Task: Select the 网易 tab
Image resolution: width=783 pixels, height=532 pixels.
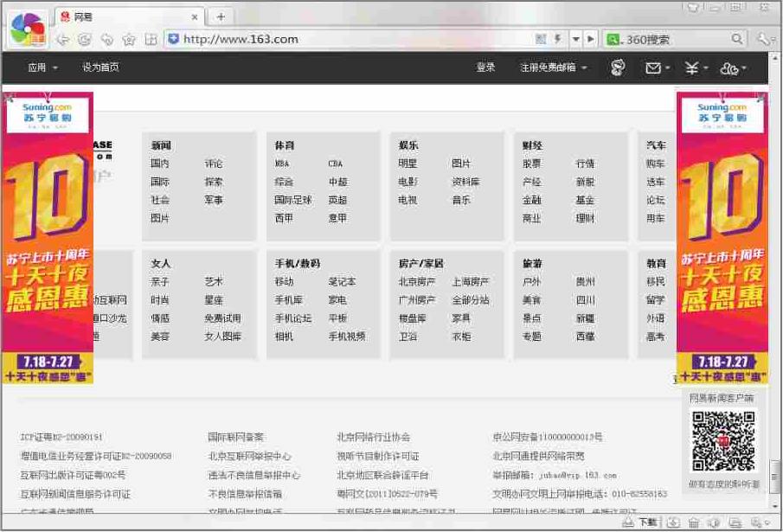Action: [x=129, y=17]
